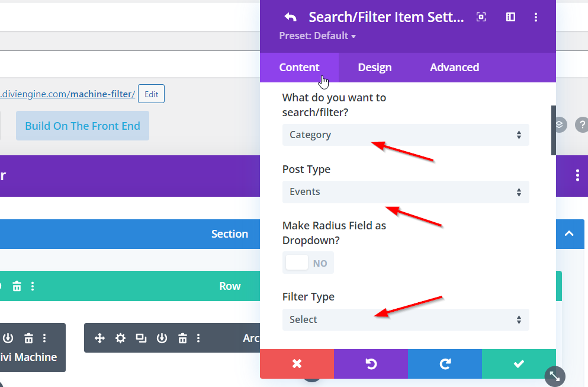Click the Edit button beside the permalink

pyautogui.click(x=151, y=94)
